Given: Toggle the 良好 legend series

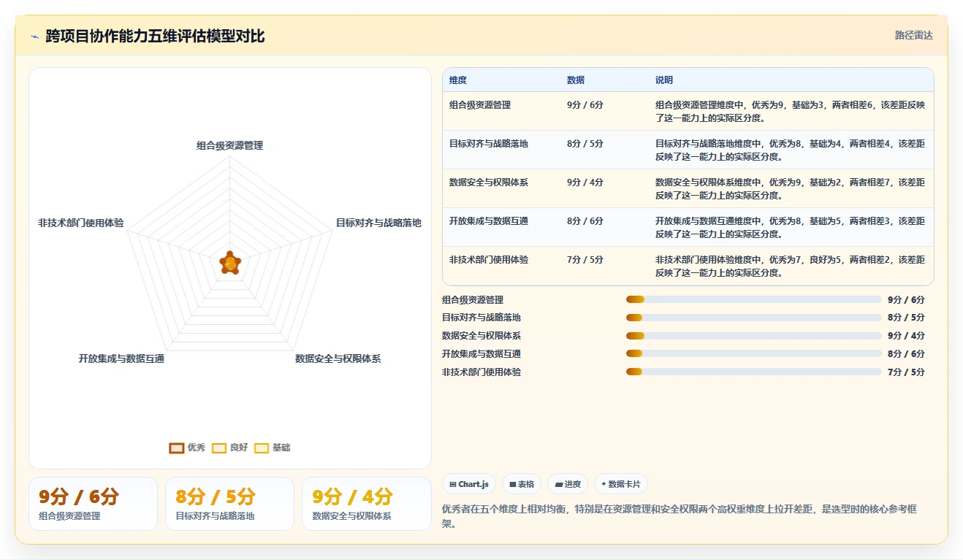Looking at the screenshot, I should [229, 448].
